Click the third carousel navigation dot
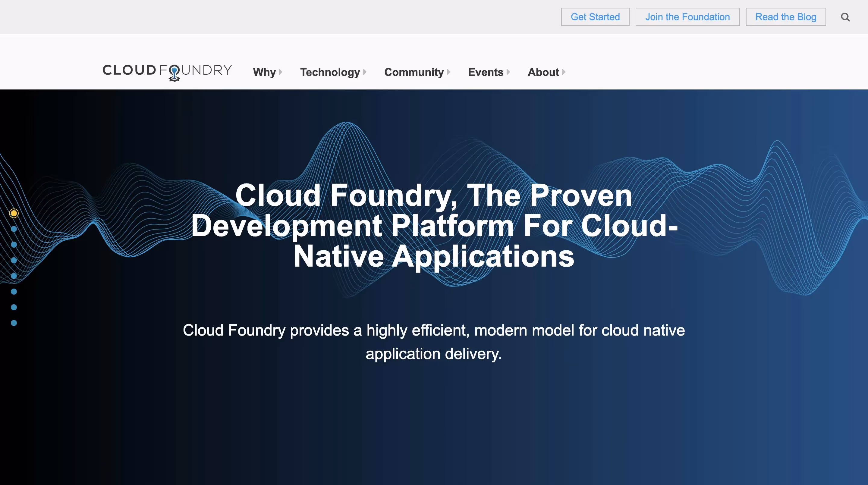This screenshot has height=485, width=868. click(x=14, y=244)
